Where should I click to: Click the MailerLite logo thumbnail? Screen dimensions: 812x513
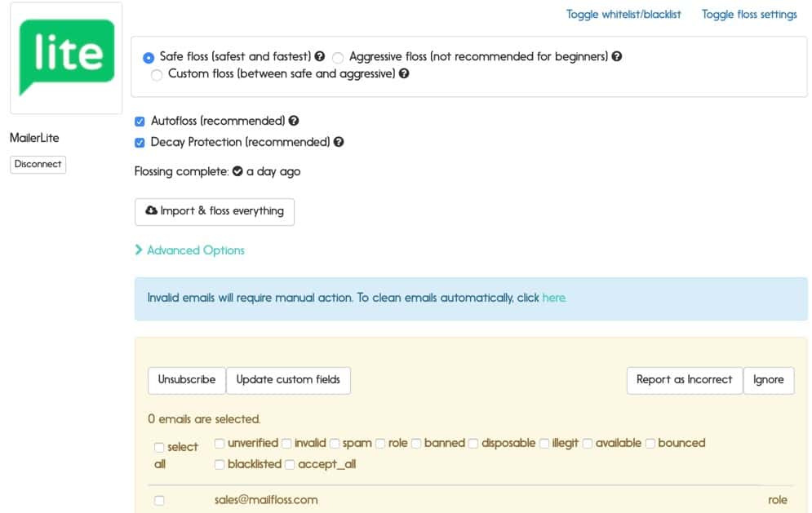coord(66,57)
